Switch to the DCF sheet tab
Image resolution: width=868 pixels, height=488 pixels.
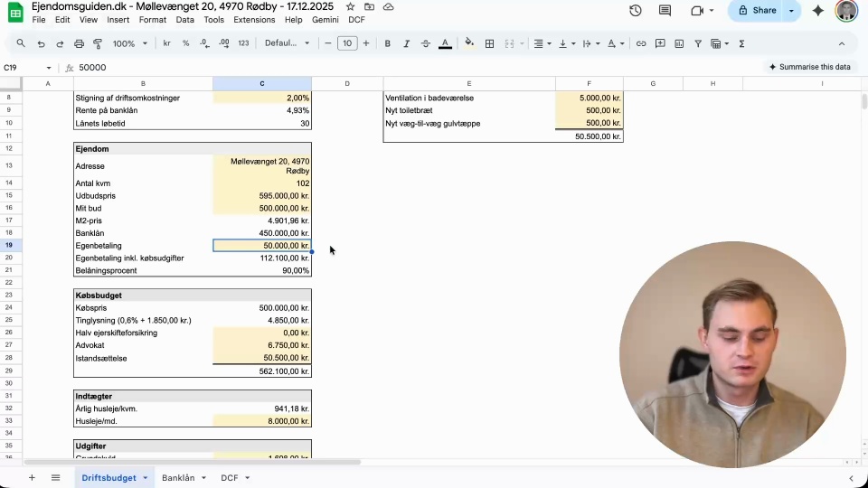pyautogui.click(x=229, y=477)
